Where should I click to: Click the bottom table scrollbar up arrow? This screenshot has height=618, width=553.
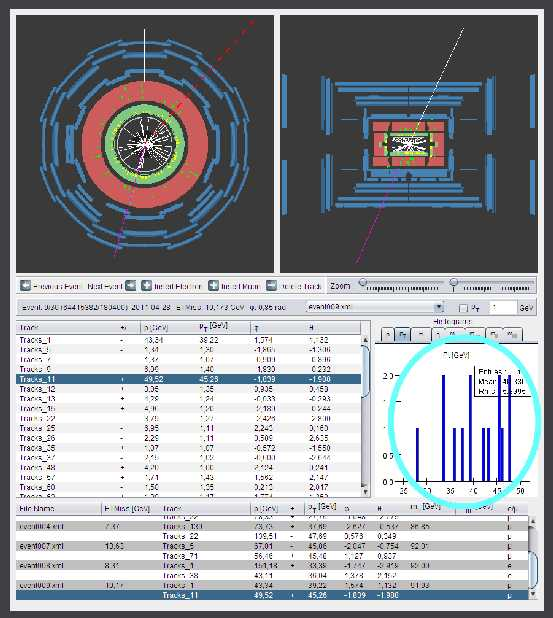(532, 521)
